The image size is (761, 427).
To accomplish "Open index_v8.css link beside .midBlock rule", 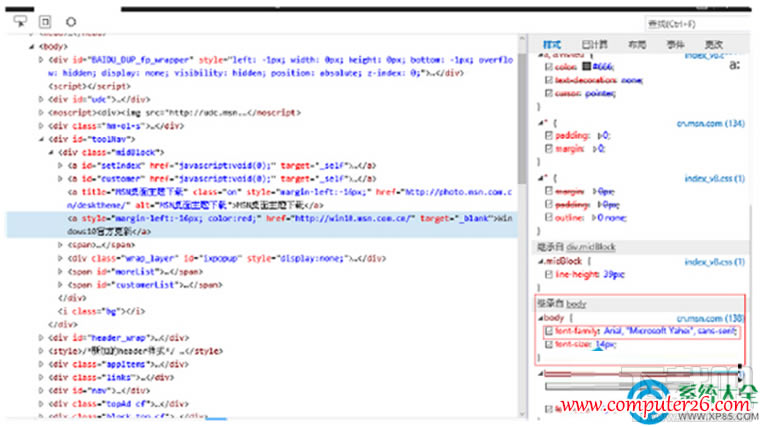I will (x=713, y=261).
